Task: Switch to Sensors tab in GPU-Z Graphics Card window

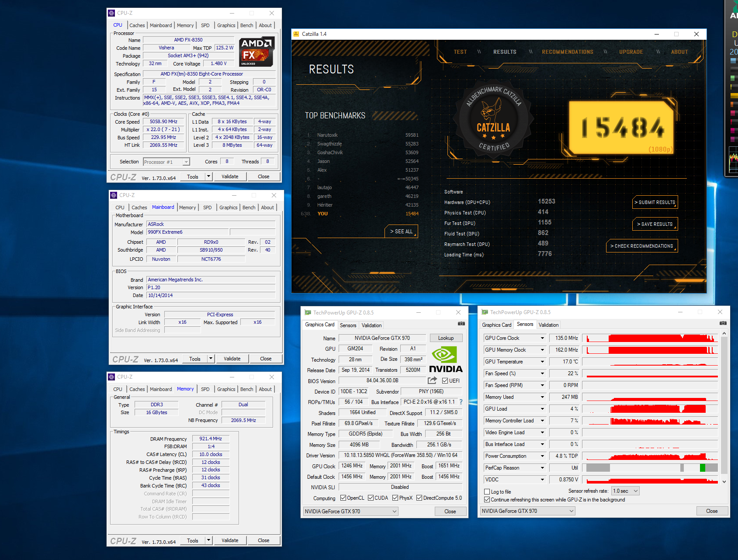Action: tap(348, 325)
